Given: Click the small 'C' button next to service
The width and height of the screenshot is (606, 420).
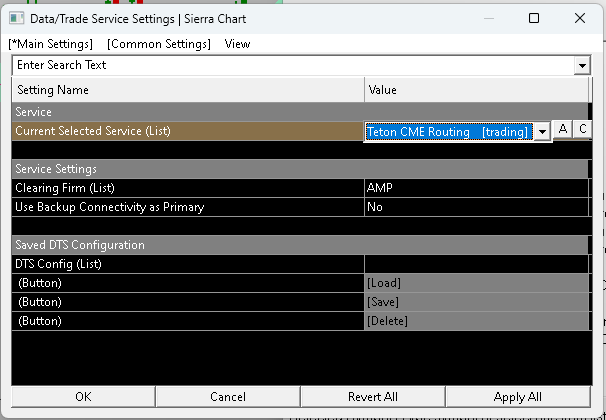Looking at the screenshot, I should coord(582,129).
